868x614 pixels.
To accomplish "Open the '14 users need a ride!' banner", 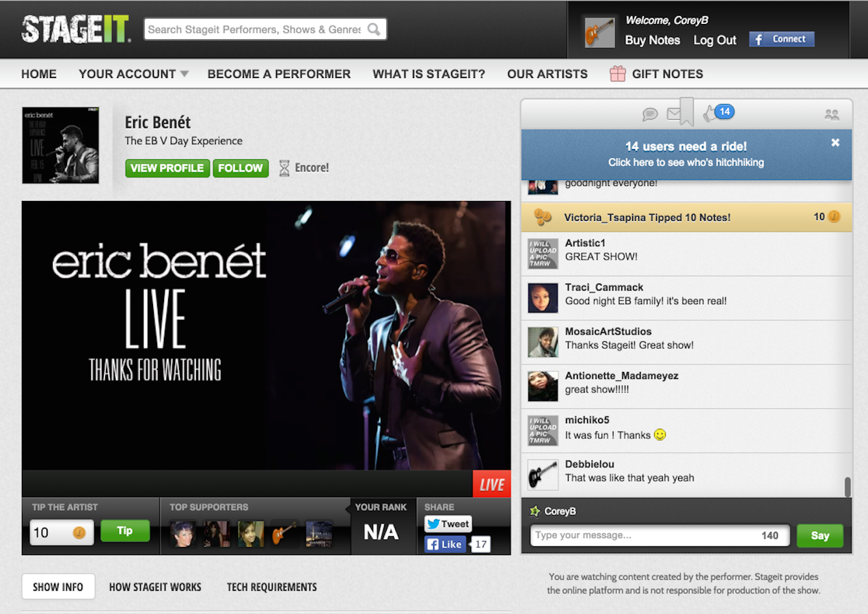I will click(686, 154).
